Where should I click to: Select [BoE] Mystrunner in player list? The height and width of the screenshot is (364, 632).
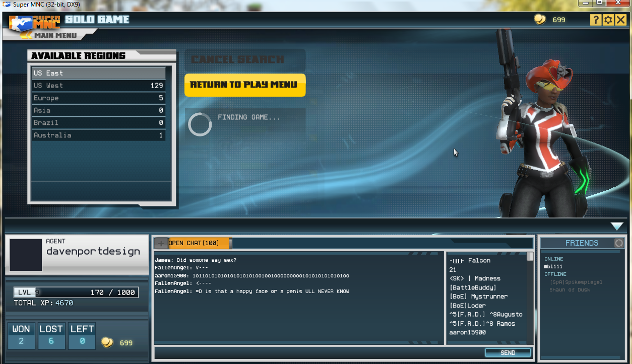pyautogui.click(x=478, y=297)
